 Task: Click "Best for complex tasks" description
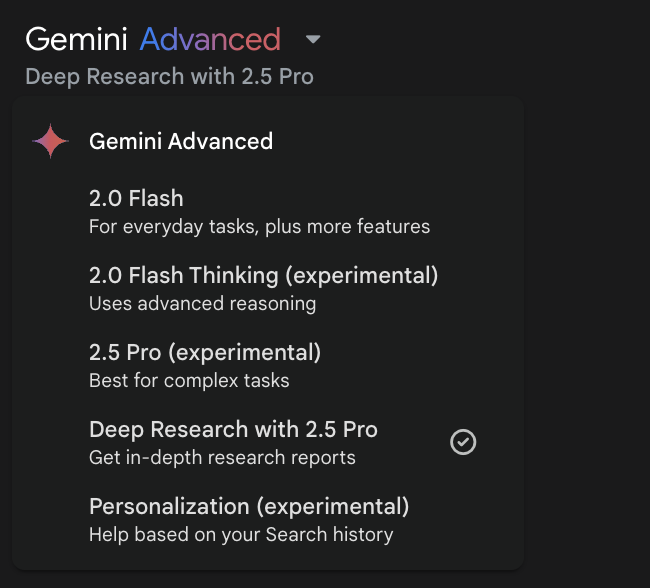(189, 381)
